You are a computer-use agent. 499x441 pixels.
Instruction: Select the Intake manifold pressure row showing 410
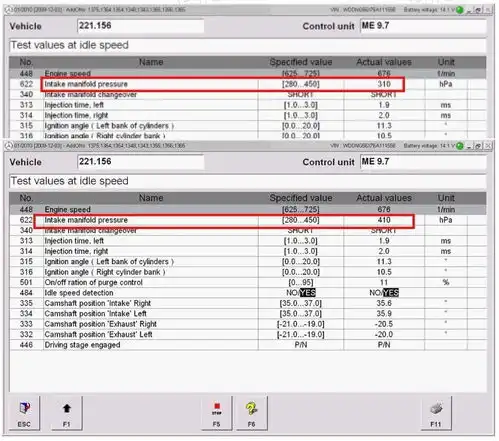(248, 220)
